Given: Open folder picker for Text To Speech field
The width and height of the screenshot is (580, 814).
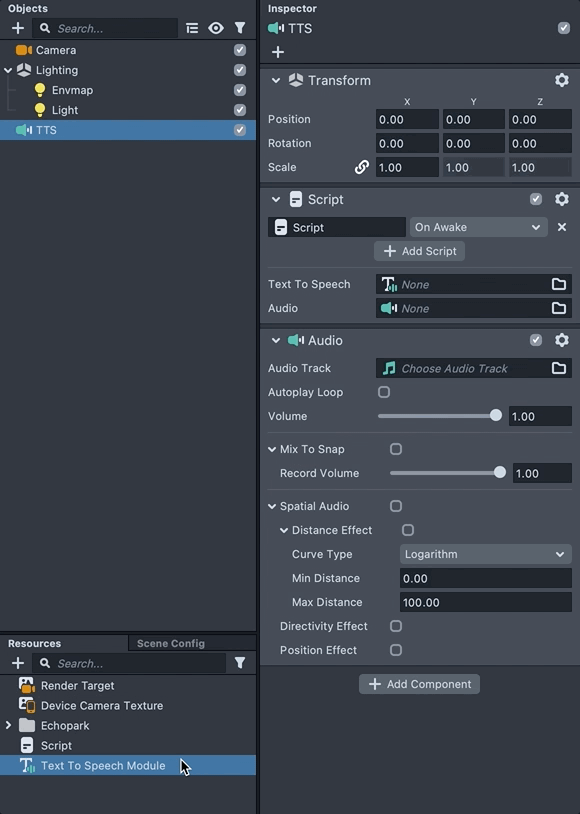Looking at the screenshot, I should tap(559, 284).
